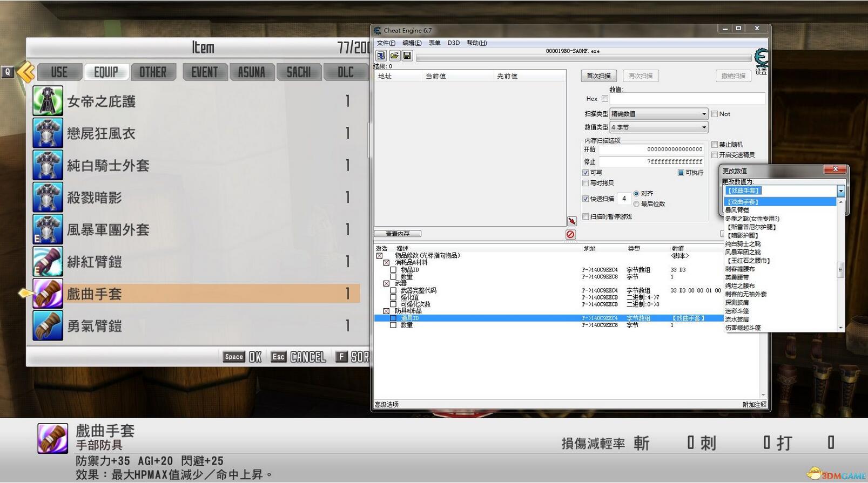Toggle the 可执行 checkbox

coord(681,173)
